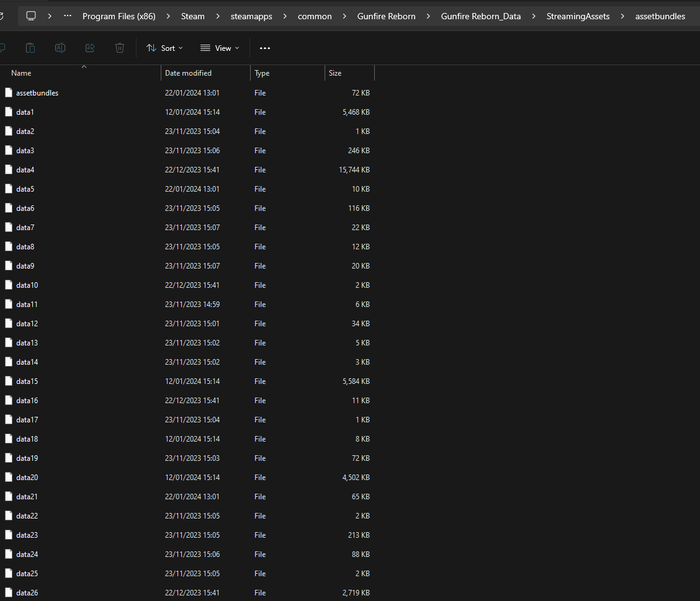The width and height of the screenshot is (700, 601).
Task: Expand chevron after Steam breadcrumb
Action: click(x=218, y=16)
